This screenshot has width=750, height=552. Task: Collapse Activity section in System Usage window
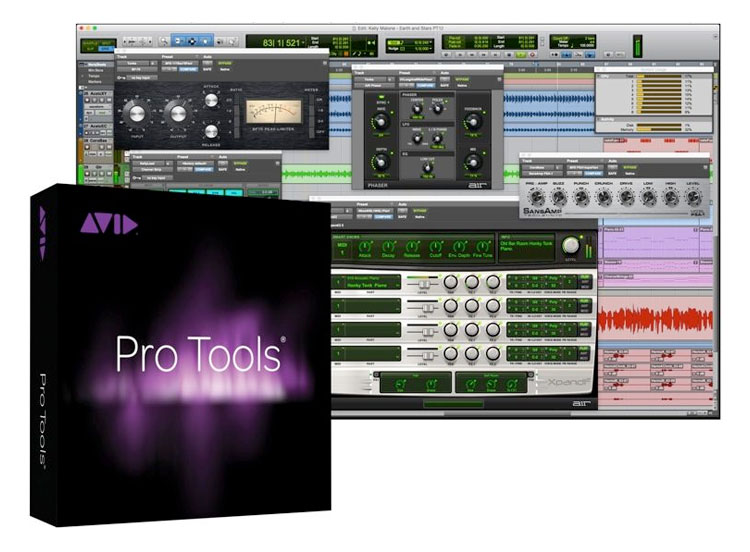[599, 119]
